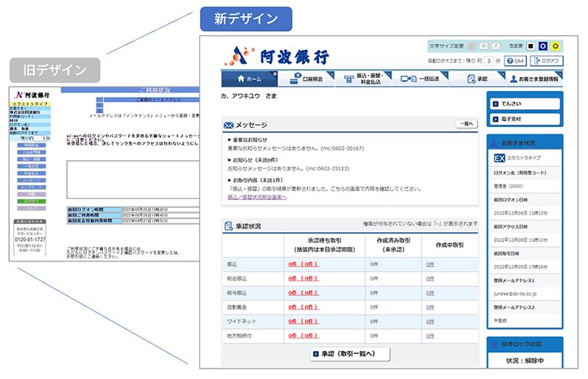Select the support phone number 0120-81-1727
Viewport: 588px width, 379px height.
point(30,239)
